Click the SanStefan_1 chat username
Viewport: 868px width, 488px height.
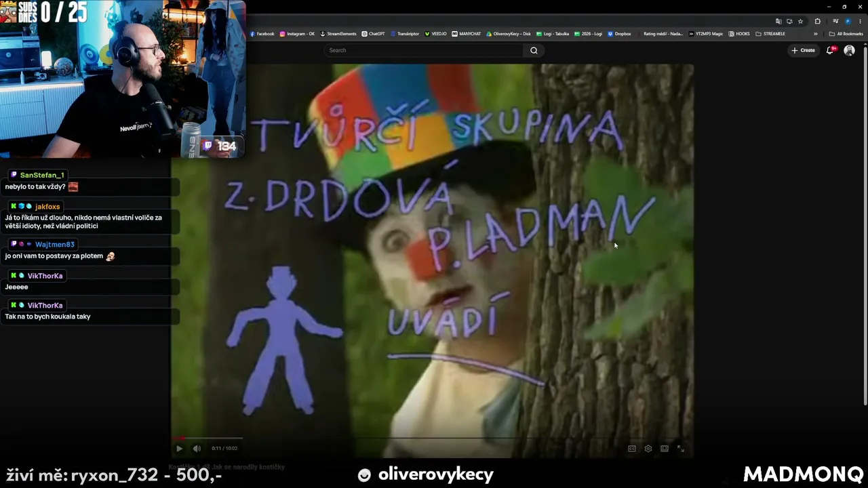coord(42,175)
